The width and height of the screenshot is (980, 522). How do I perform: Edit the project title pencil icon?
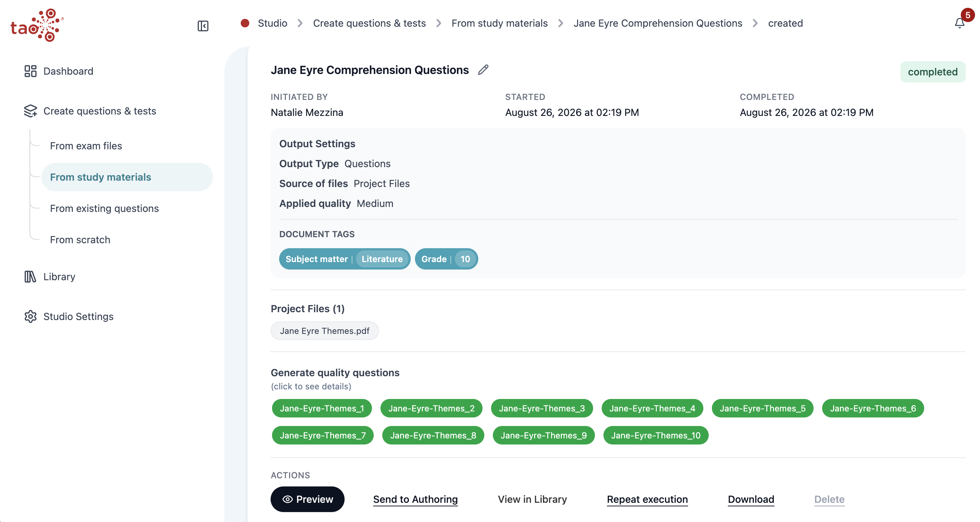[x=483, y=70]
